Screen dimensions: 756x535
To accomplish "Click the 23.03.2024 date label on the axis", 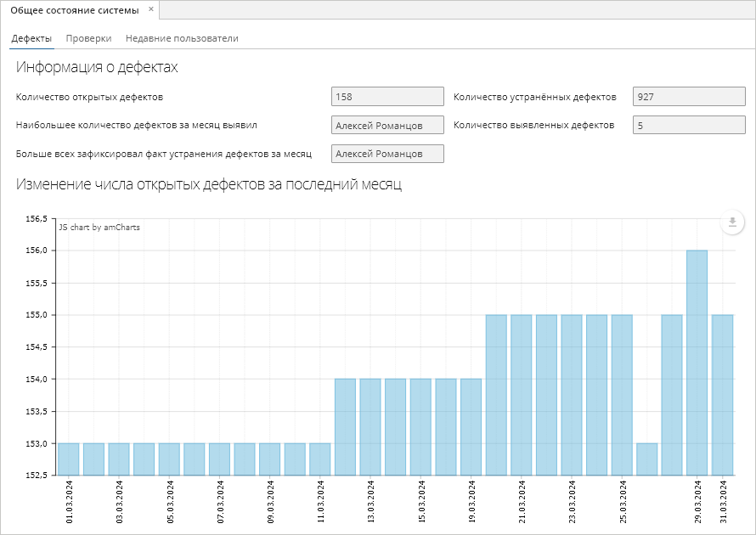I will tap(572, 502).
